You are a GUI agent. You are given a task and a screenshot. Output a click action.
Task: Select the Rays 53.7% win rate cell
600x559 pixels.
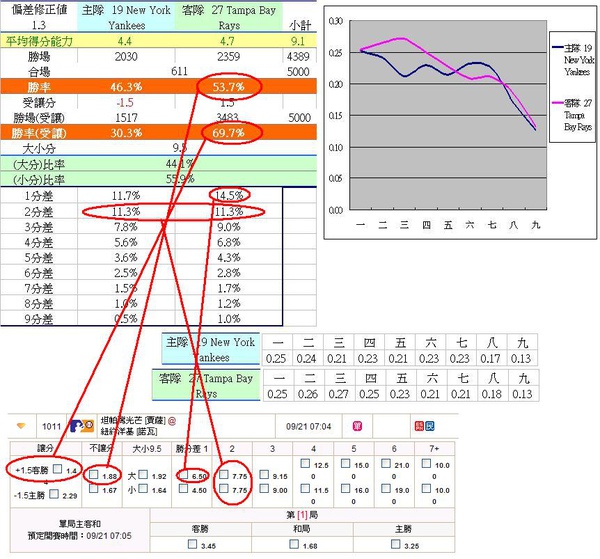(x=228, y=87)
